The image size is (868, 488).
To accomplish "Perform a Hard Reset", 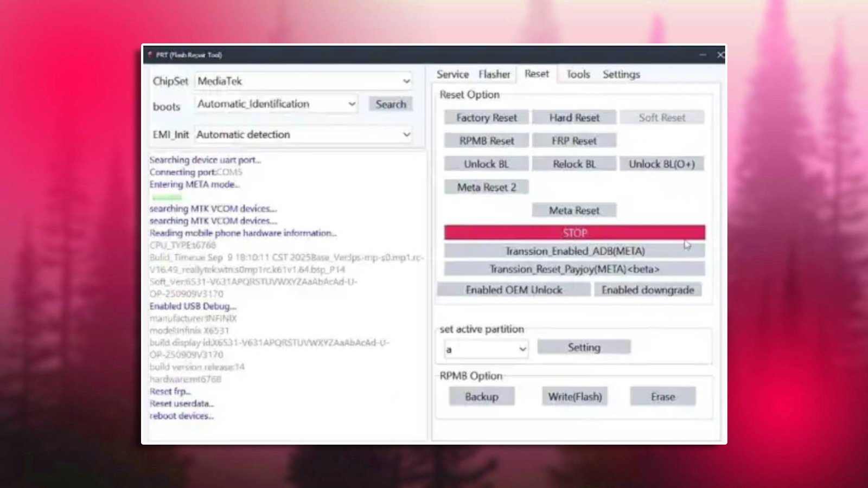I will (574, 118).
